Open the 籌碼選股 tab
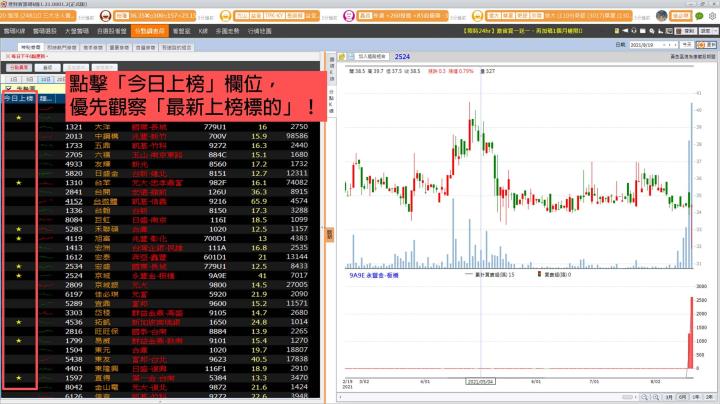 [x=45, y=31]
